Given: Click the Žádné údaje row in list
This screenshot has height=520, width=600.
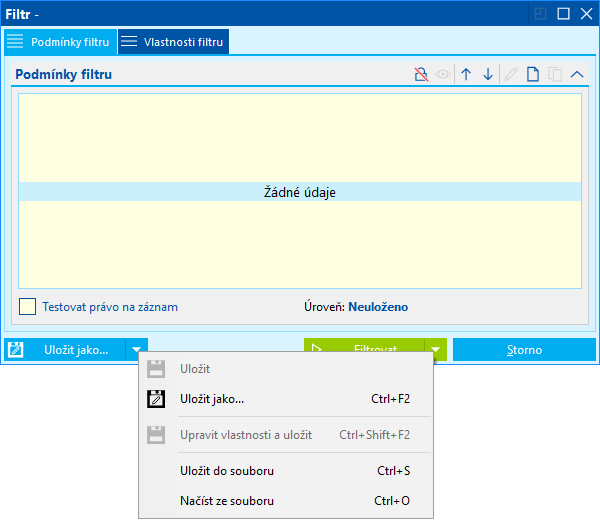Looking at the screenshot, I should pos(300,192).
